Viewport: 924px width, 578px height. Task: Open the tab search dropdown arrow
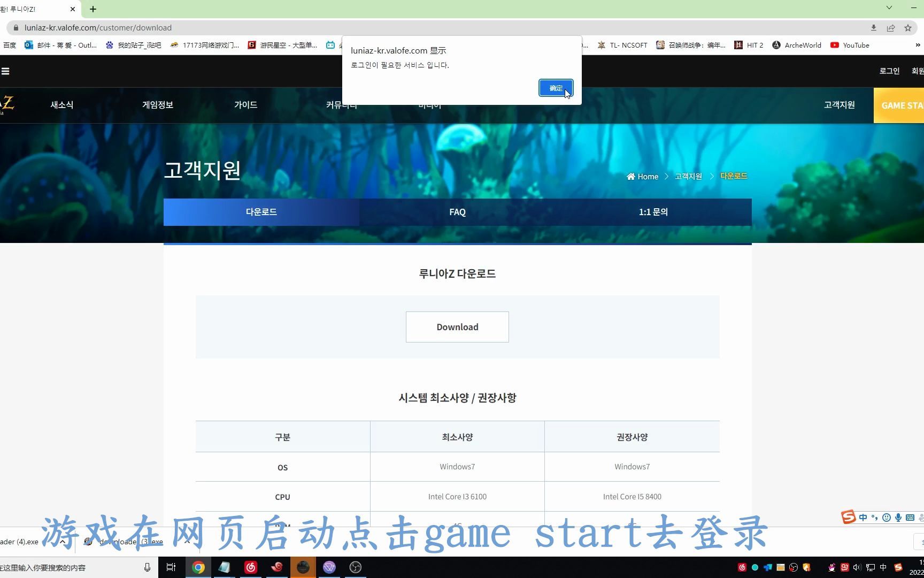(x=889, y=8)
